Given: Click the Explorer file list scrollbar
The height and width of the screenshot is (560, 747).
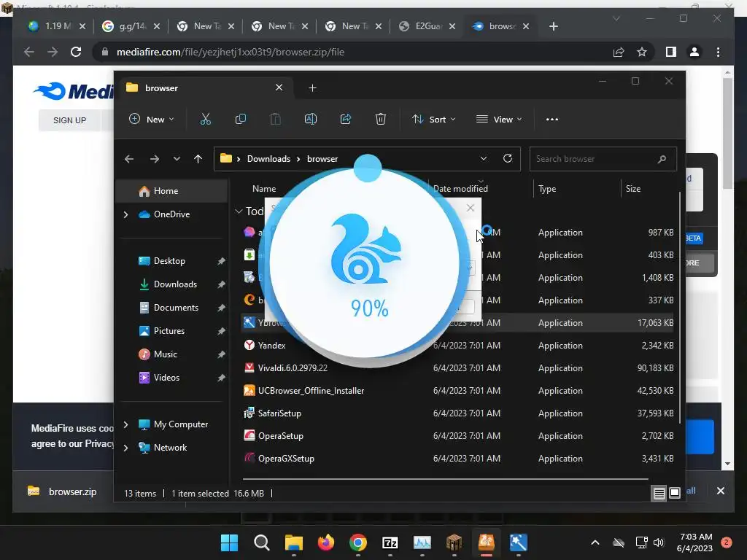Looking at the screenshot, I should pyautogui.click(x=679, y=307).
